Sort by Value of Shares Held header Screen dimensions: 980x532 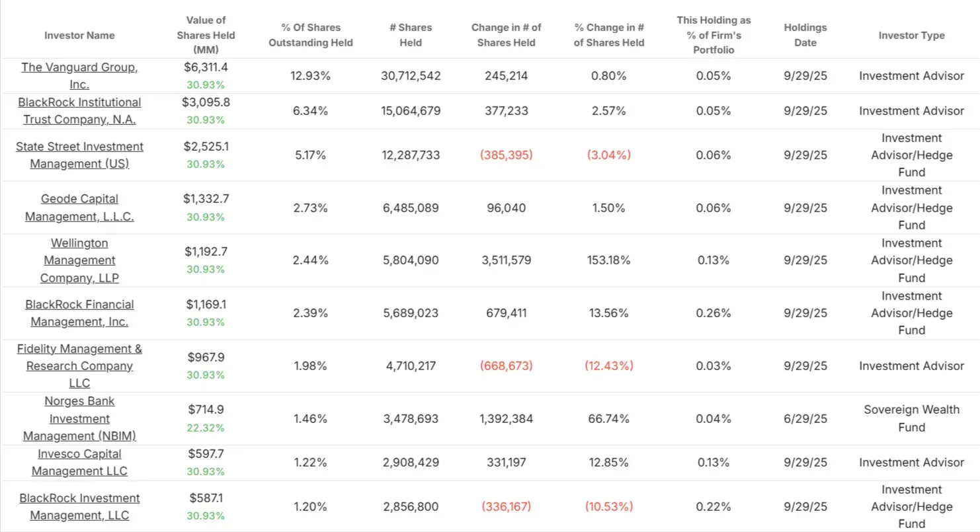[x=206, y=35]
